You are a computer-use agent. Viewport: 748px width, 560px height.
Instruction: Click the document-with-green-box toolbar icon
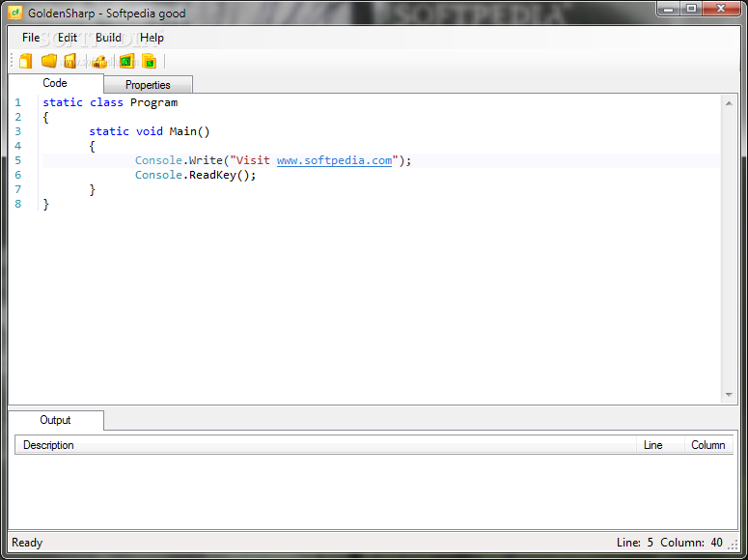150,61
